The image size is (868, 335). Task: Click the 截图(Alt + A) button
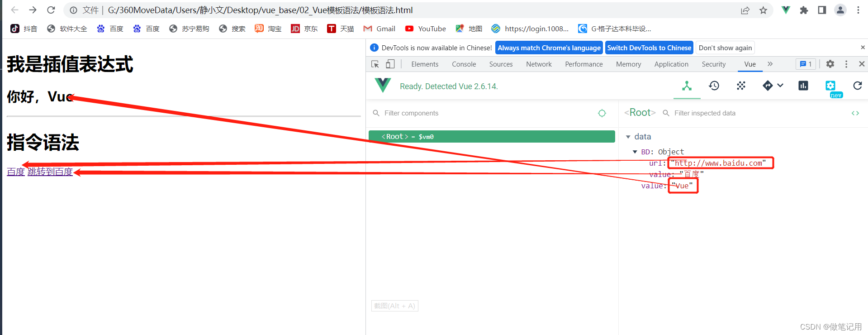(394, 306)
